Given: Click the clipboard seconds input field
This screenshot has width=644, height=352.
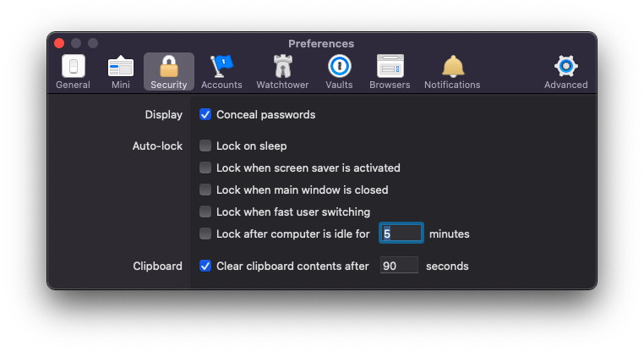Looking at the screenshot, I should click(x=399, y=266).
